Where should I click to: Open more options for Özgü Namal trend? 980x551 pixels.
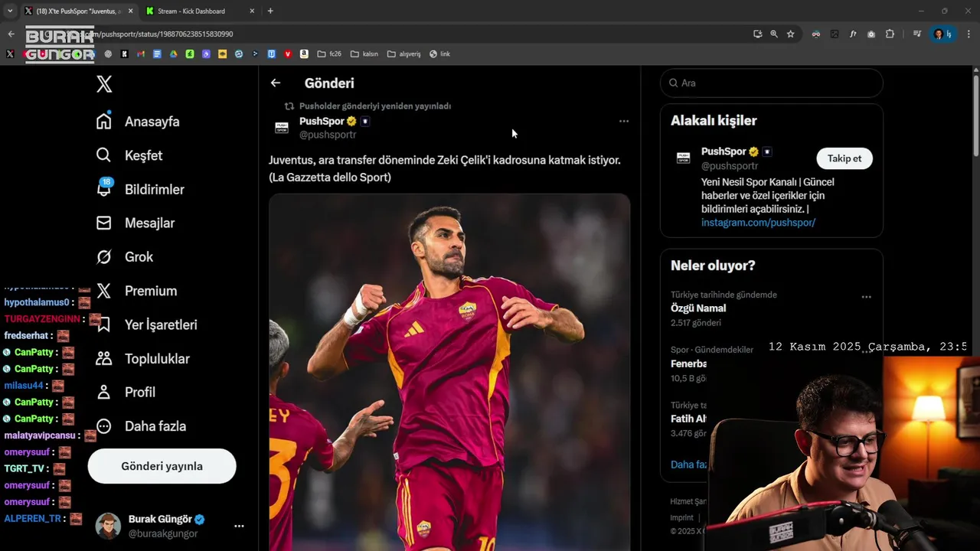[866, 297]
